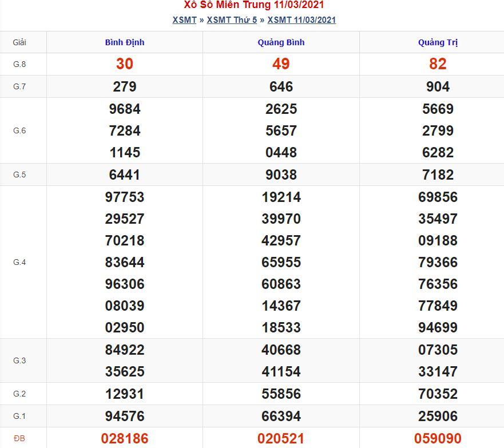Image resolution: width=504 pixels, height=448 pixels.
Task: Click the number 29527
Action: tap(125, 219)
